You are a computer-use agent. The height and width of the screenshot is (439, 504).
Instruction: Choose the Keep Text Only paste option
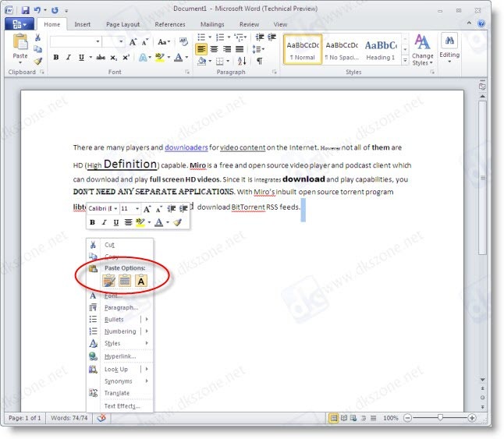click(140, 281)
